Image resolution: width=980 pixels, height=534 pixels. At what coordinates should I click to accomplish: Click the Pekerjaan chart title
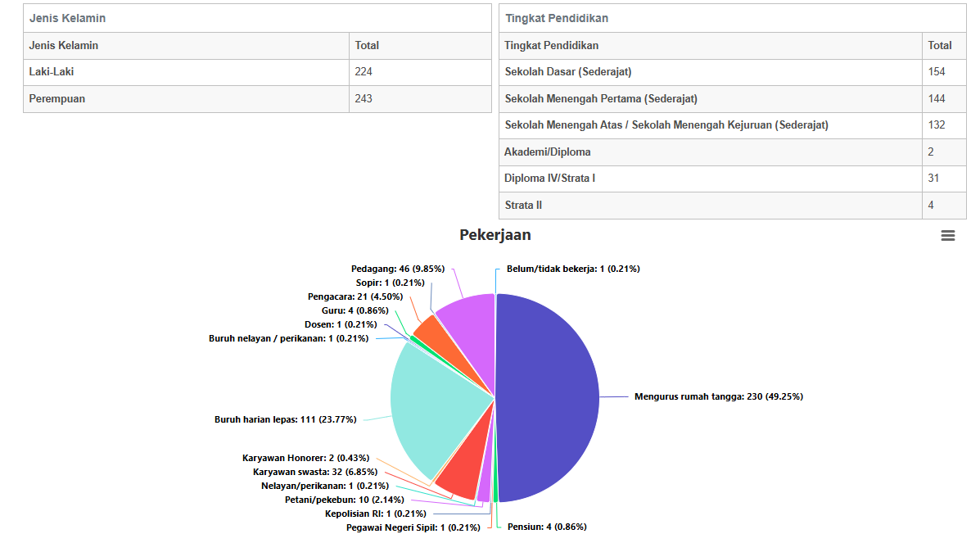coord(495,235)
